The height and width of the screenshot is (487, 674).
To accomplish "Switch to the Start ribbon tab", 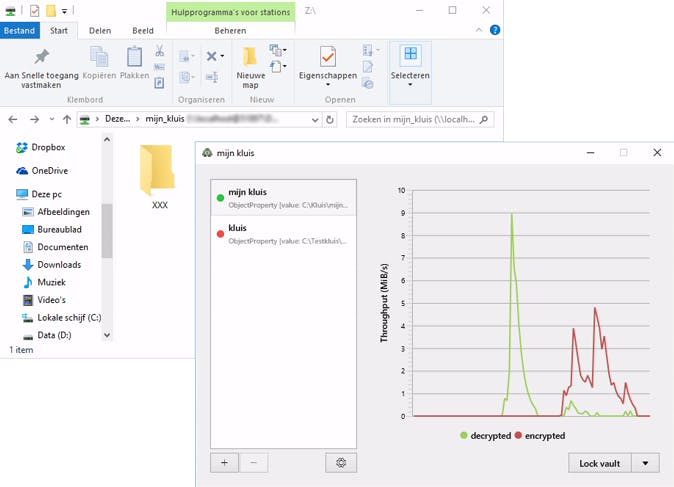I will (x=59, y=31).
